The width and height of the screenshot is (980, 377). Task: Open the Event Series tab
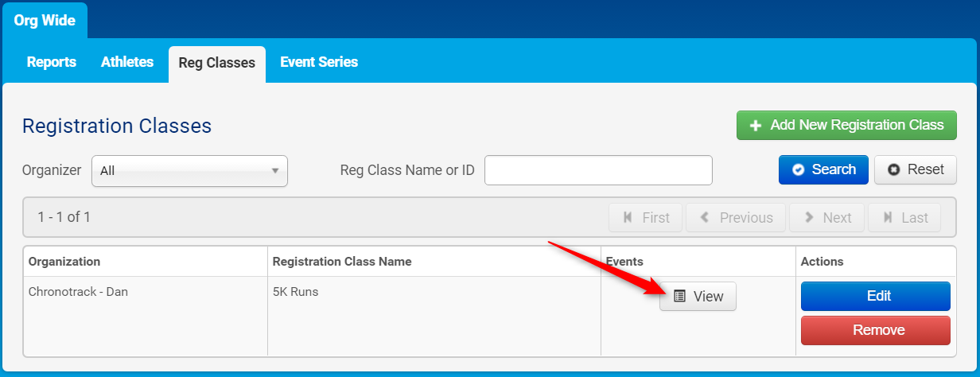(319, 61)
